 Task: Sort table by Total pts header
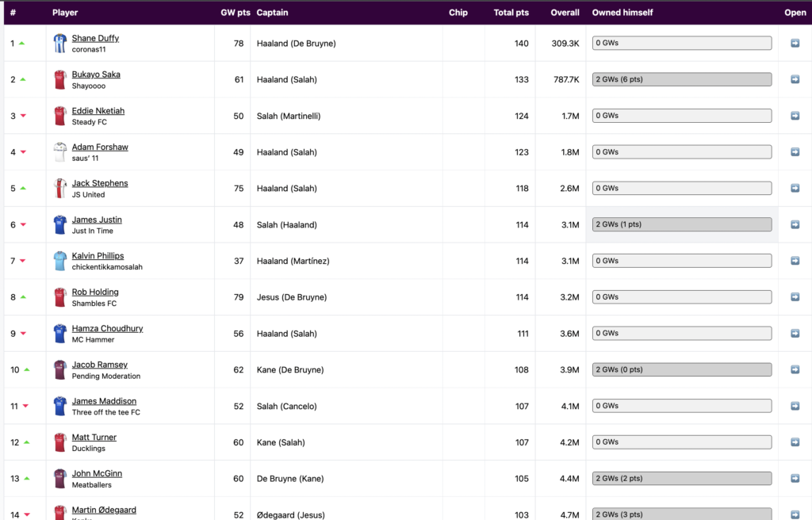pyautogui.click(x=511, y=13)
